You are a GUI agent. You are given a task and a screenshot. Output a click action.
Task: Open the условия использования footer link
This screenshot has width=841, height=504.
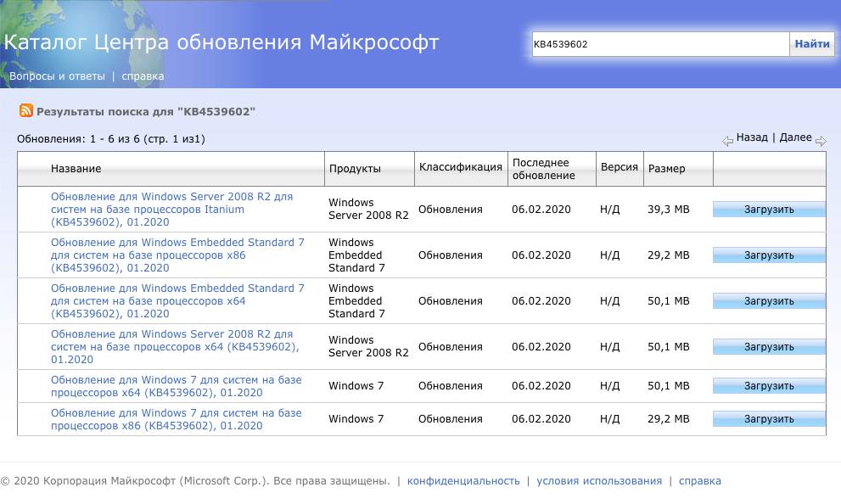coord(599,481)
